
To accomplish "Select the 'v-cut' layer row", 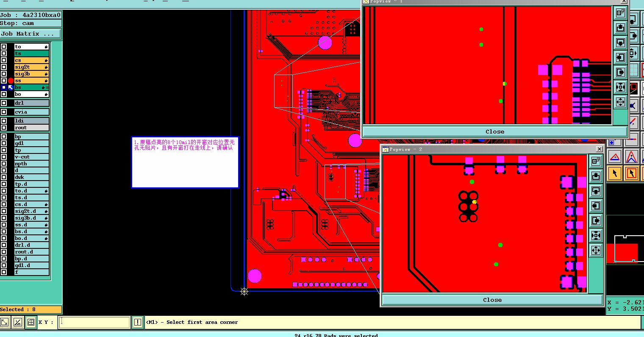I will [32, 157].
